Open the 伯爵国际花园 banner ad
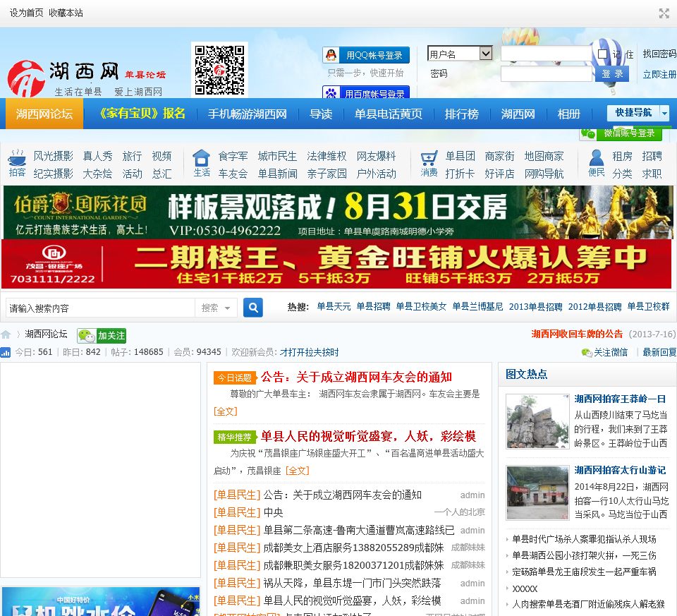 click(x=338, y=212)
